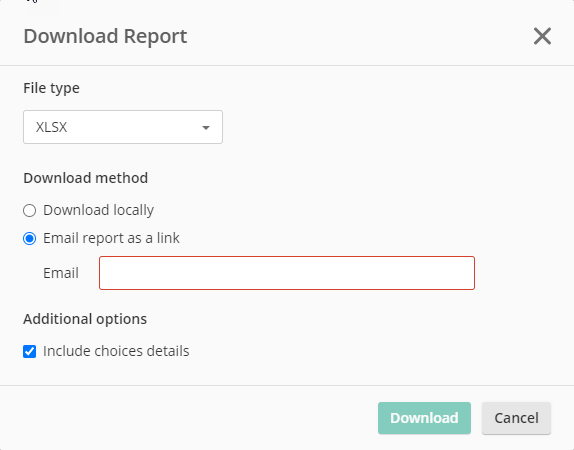The image size is (574, 450).
Task: Click the XLSX text in file type box
Action: pos(51,127)
